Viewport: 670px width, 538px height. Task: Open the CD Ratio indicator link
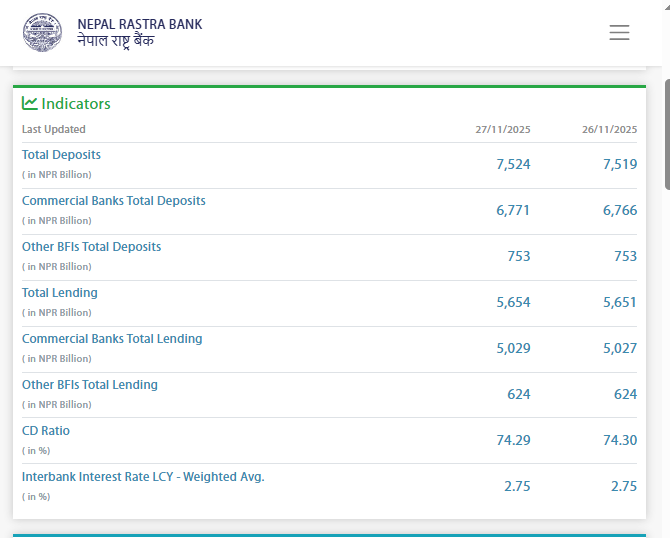coord(46,431)
